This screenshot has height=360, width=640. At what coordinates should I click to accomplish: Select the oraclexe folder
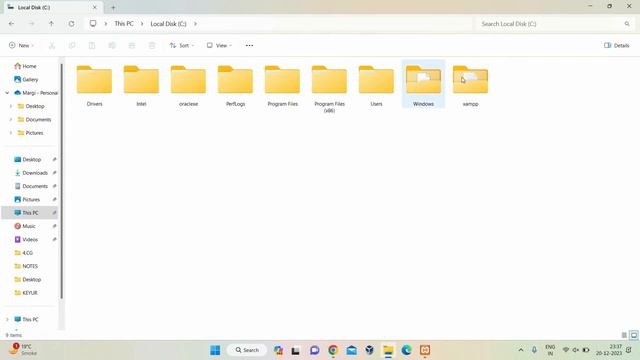coord(188,86)
